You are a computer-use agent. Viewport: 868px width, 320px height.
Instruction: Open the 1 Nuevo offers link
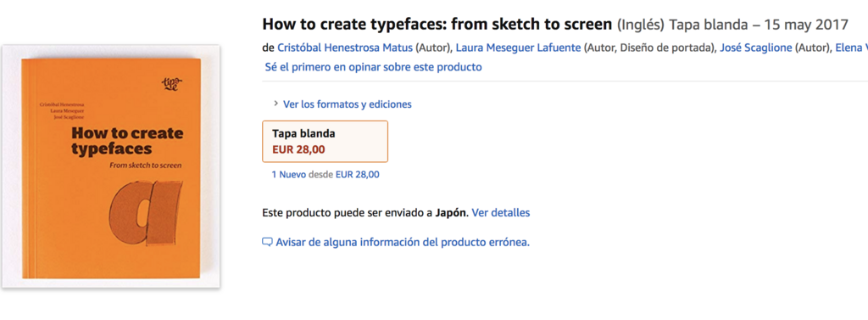coord(288,174)
